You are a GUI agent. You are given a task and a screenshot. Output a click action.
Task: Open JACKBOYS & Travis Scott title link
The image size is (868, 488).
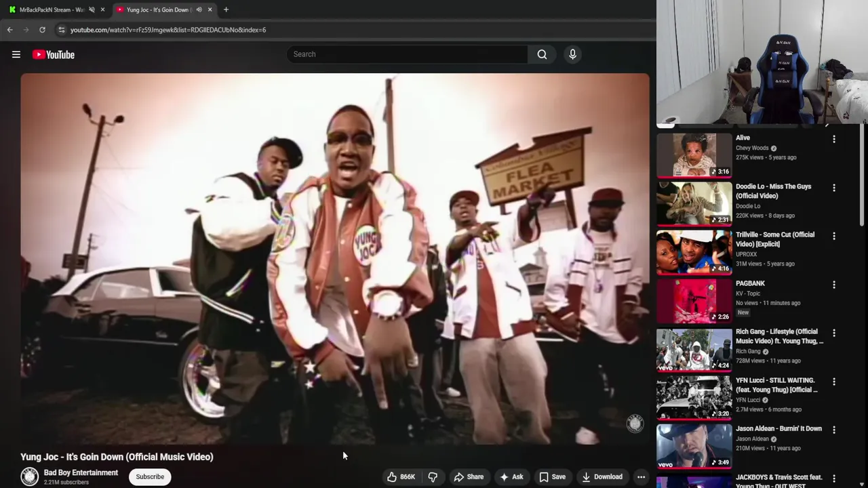779,481
